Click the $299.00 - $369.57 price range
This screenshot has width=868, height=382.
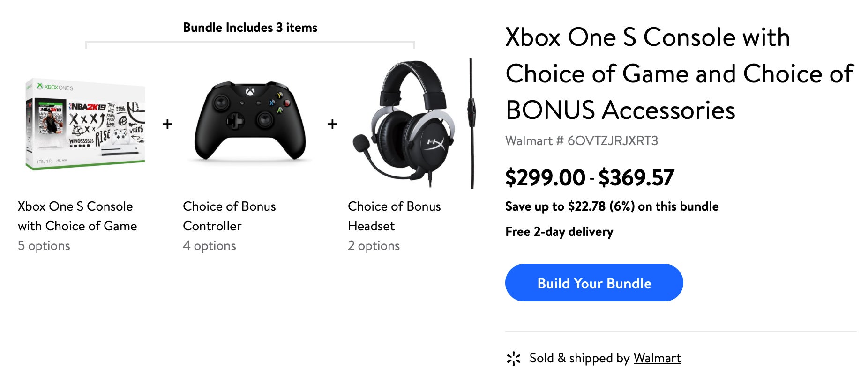click(590, 178)
